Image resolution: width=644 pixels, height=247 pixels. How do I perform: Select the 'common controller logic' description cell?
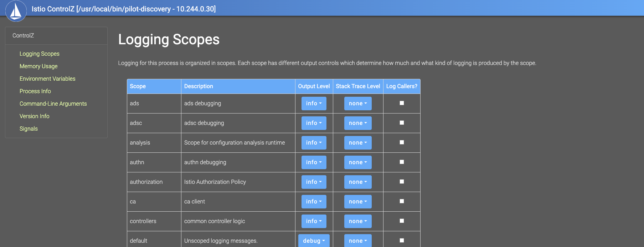238,221
